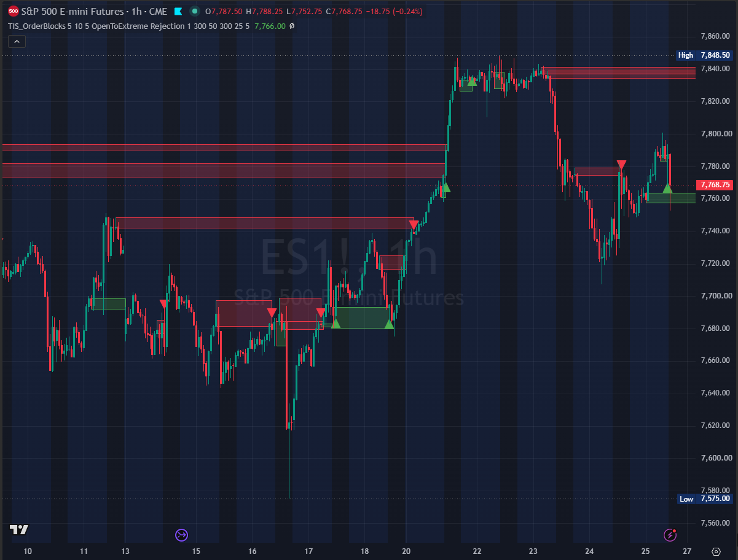Click the 7,620.00 price axis label

pos(716,426)
